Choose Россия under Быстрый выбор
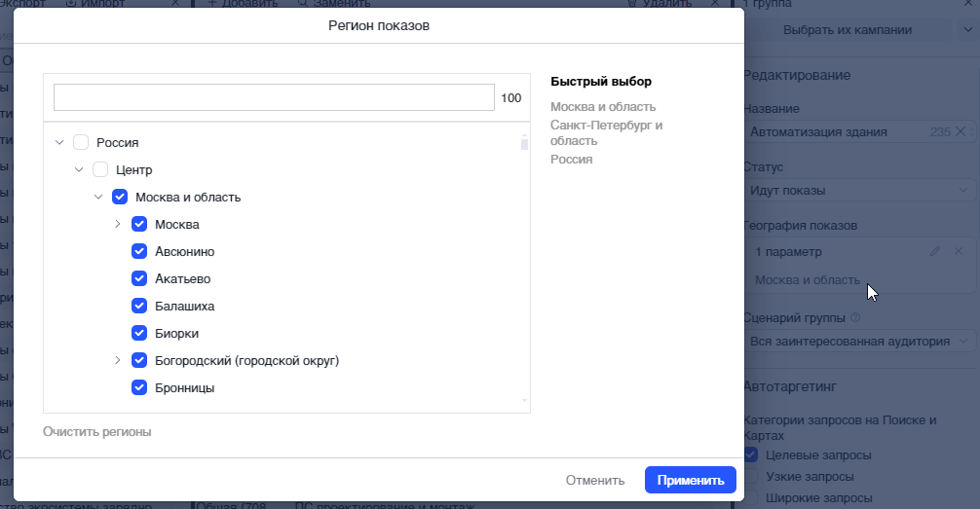980x509 pixels. (571, 159)
